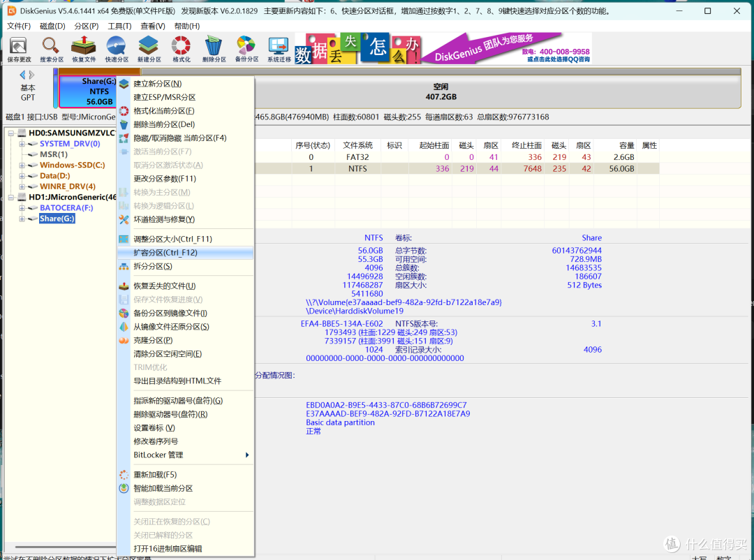754x560 pixels.
Task: Expand the BATOCERA(F:) tree node
Action: (22, 208)
